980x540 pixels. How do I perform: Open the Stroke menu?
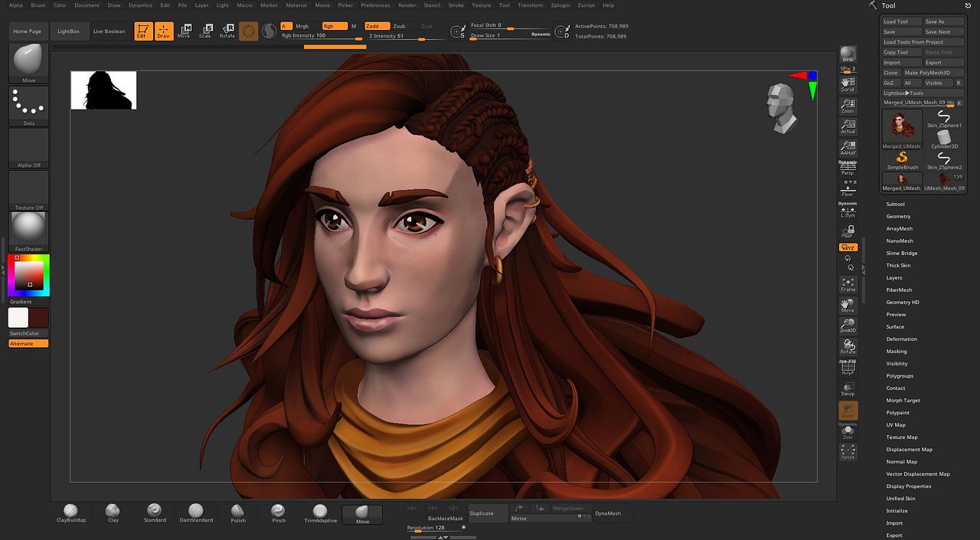pos(456,5)
